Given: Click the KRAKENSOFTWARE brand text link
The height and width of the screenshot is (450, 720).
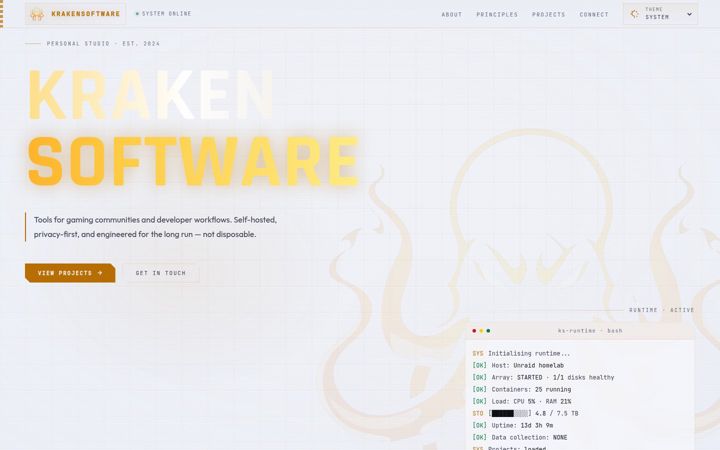Looking at the screenshot, I should (x=85, y=14).
